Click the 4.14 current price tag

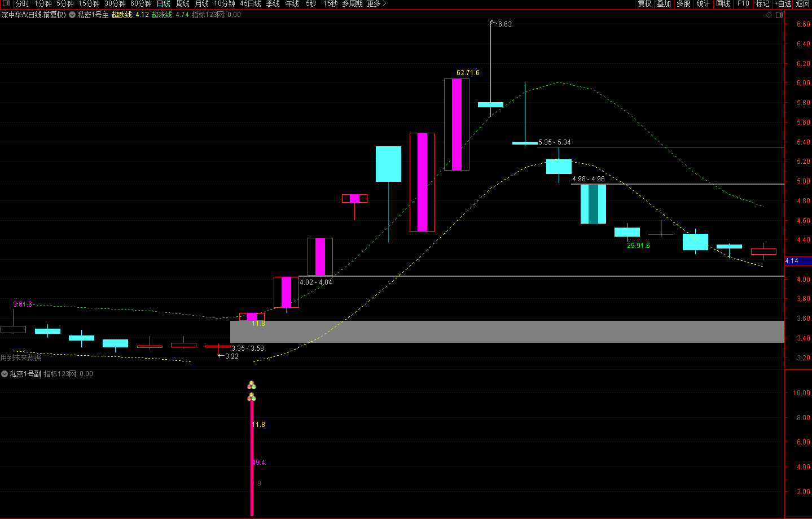(x=798, y=261)
